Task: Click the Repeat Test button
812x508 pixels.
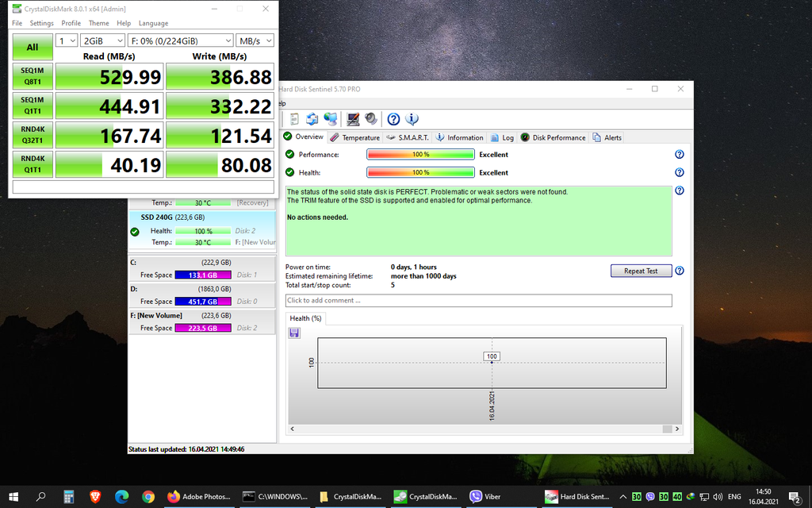Action: click(x=641, y=271)
